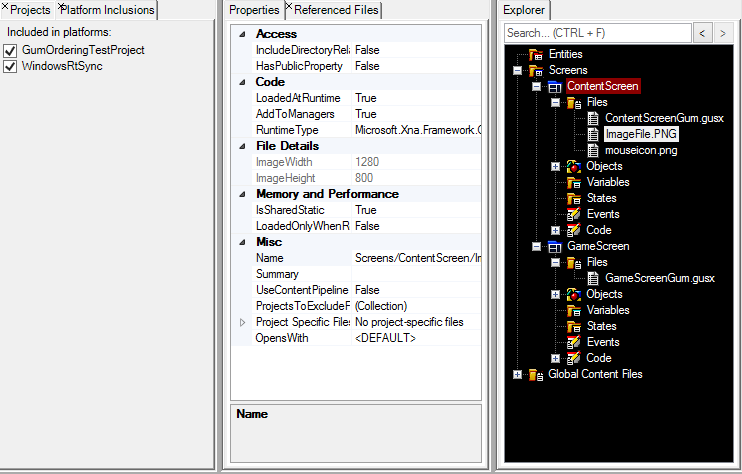Image resolution: width=742 pixels, height=474 pixels.
Task: Select ImageFile.PNG in the tree
Action: coord(641,134)
